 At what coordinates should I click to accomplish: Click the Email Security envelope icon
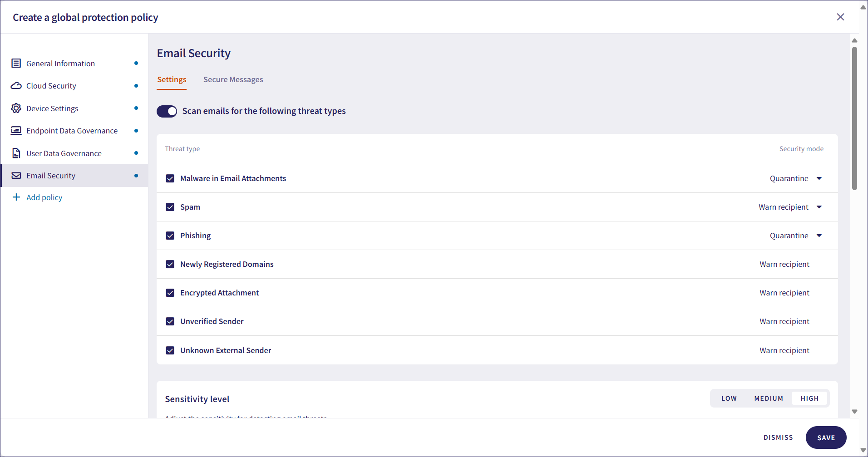click(16, 176)
